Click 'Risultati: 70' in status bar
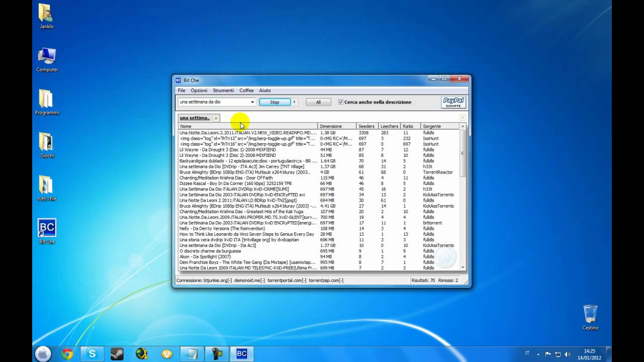644x362 pixels. coord(423,281)
